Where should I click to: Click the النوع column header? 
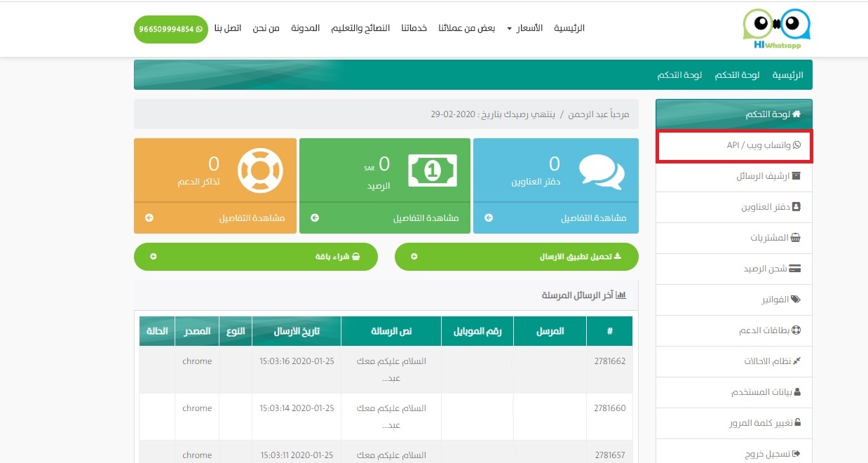(236, 331)
